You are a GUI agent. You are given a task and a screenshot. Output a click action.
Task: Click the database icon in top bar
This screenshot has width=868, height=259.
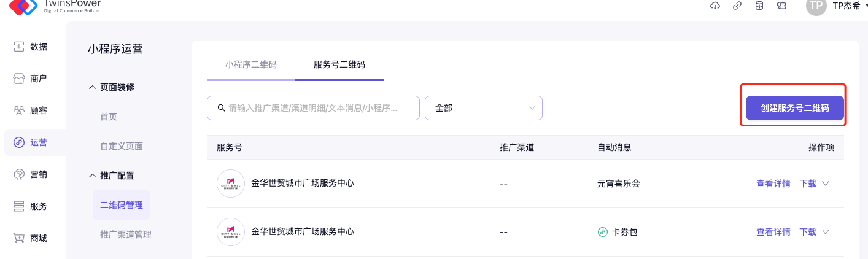pyautogui.click(x=759, y=6)
